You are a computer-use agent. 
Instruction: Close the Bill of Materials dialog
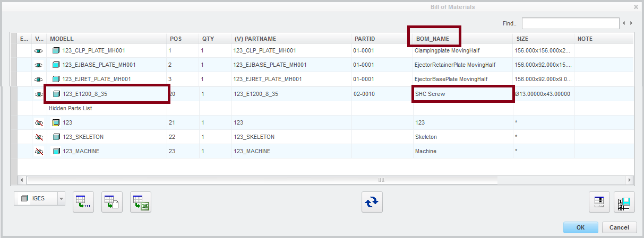[x=636, y=7]
